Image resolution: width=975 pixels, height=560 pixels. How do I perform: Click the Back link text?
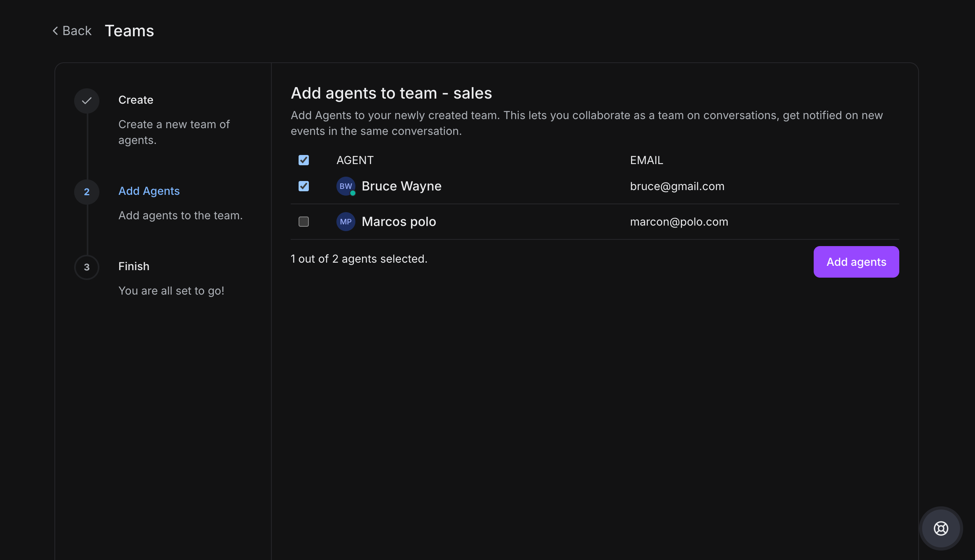77,31
